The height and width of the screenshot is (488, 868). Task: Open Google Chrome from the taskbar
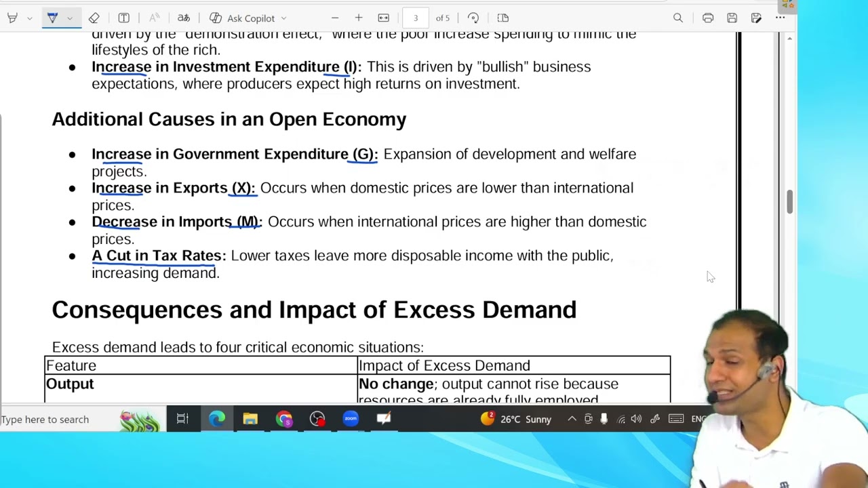(283, 420)
